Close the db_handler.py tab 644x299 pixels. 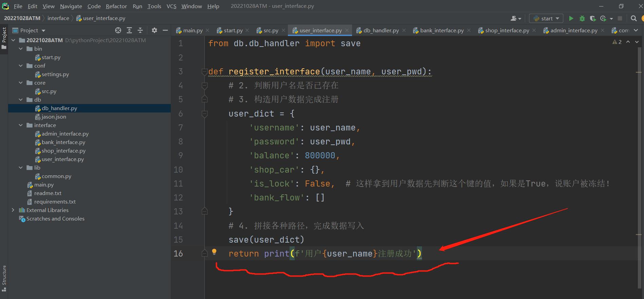[404, 30]
